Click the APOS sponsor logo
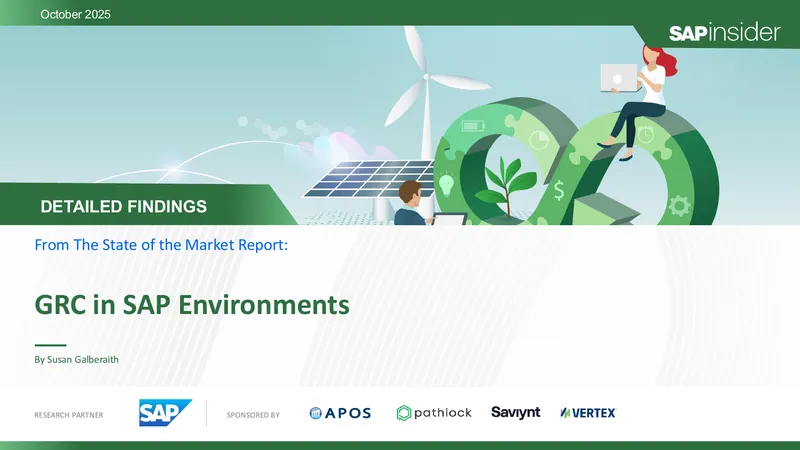 tap(340, 413)
